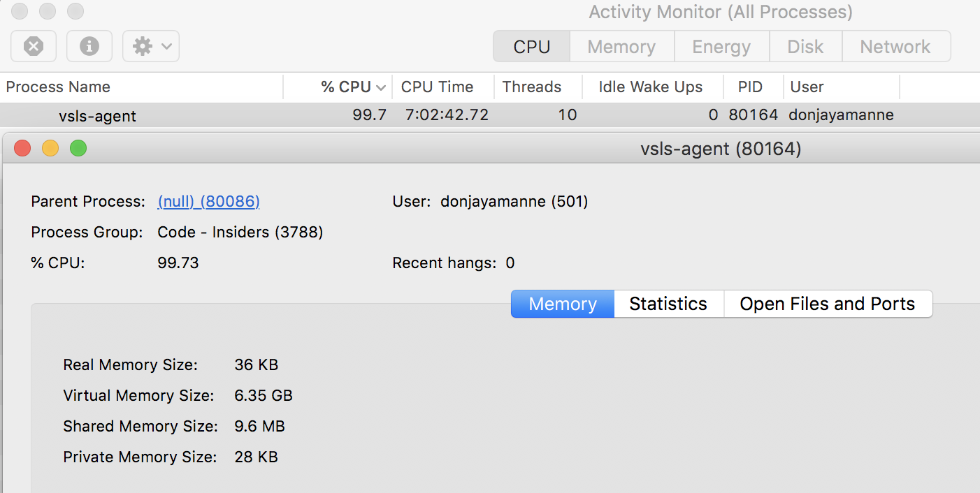Image resolution: width=980 pixels, height=493 pixels.
Task: Open the Open Files and Ports tab
Action: tap(828, 304)
